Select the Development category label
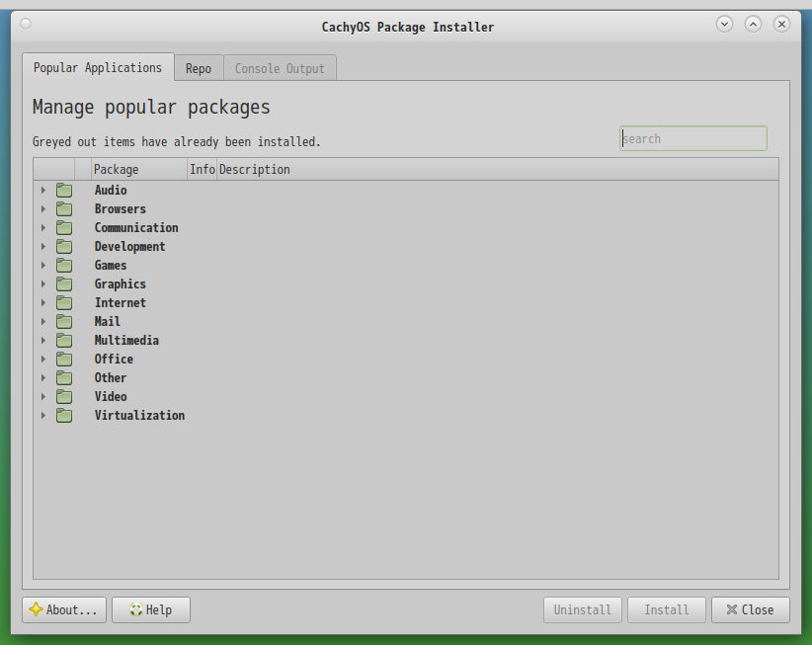This screenshot has width=812, height=645. coord(130,246)
